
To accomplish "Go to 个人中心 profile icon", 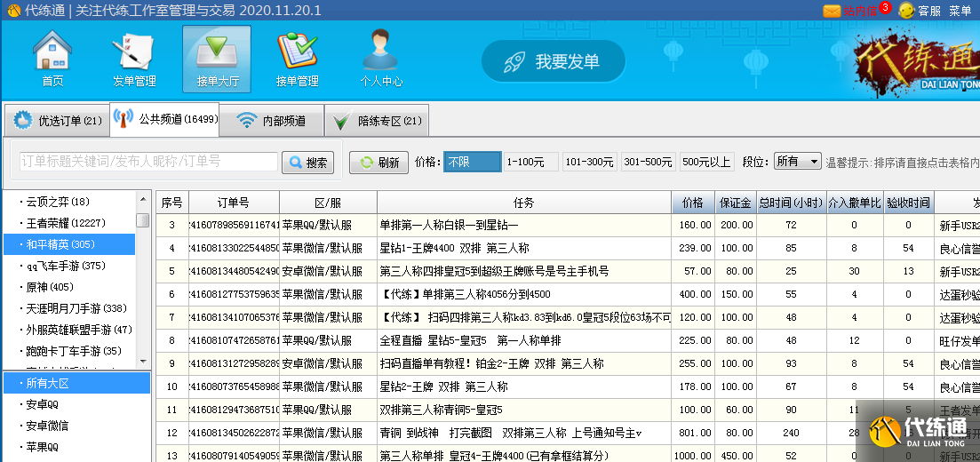I will point(380,59).
